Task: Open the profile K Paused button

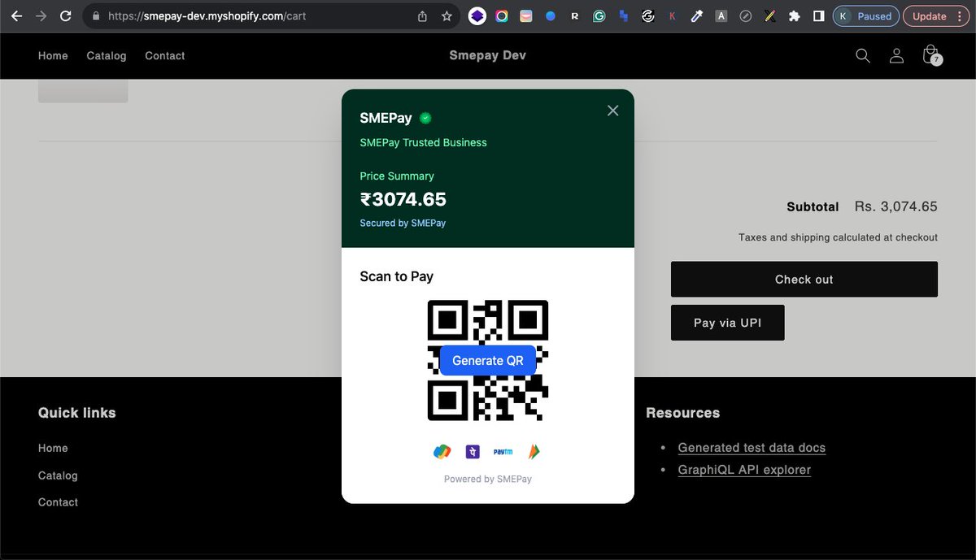Action: pos(865,15)
